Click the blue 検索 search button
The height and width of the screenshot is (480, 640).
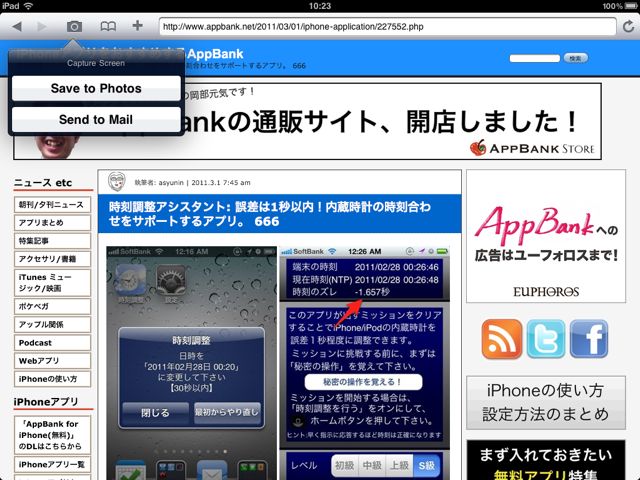point(576,58)
